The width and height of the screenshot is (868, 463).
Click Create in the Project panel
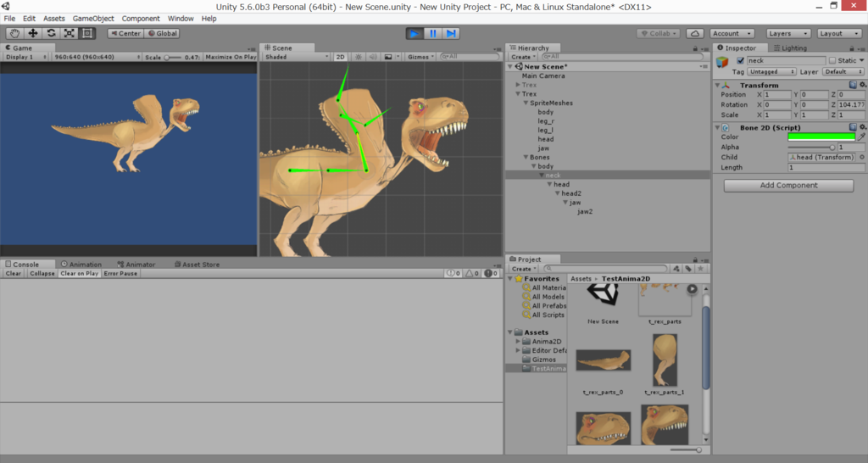point(523,269)
